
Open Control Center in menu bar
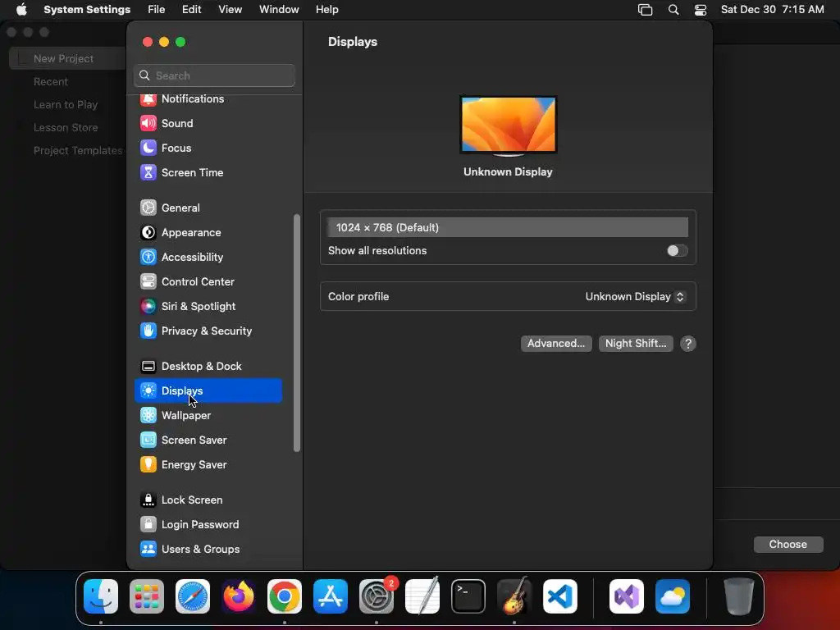pyautogui.click(x=701, y=10)
